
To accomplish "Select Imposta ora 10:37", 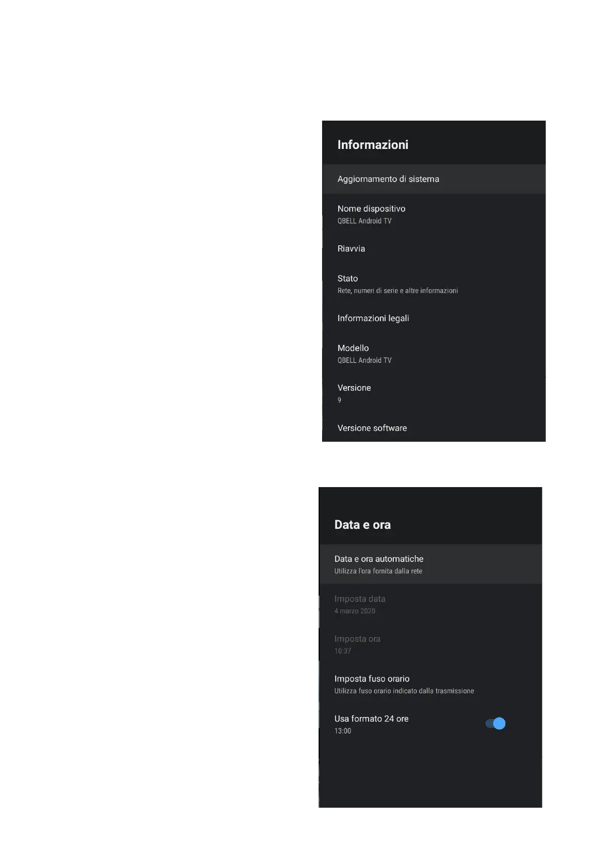I will click(430, 644).
